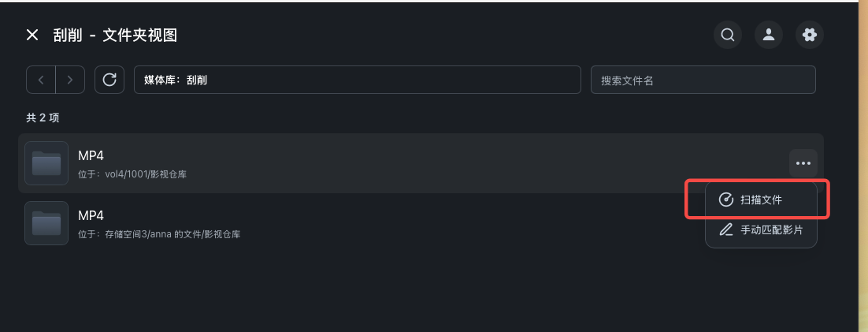Open the three-dot more options menu
Image resolution: width=868 pixels, height=332 pixels.
[803, 163]
